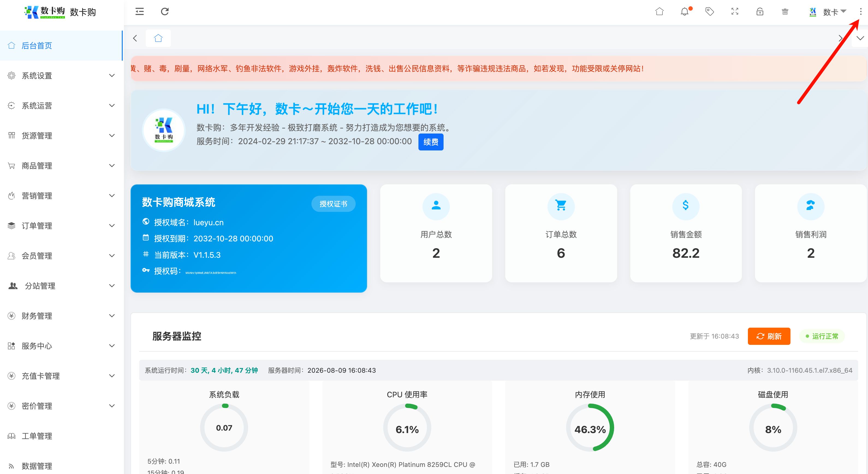868x474 pixels.
Task: Open the 数卡 user account dropdown
Action: coord(828,12)
